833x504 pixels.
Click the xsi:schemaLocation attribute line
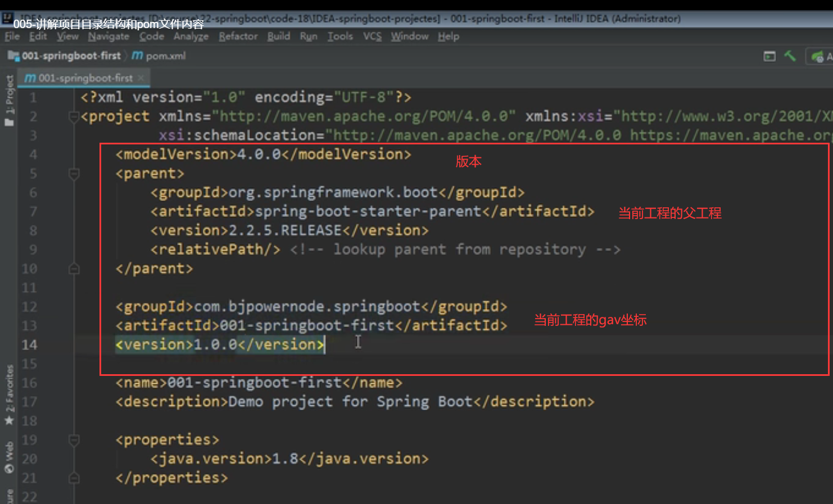495,135
